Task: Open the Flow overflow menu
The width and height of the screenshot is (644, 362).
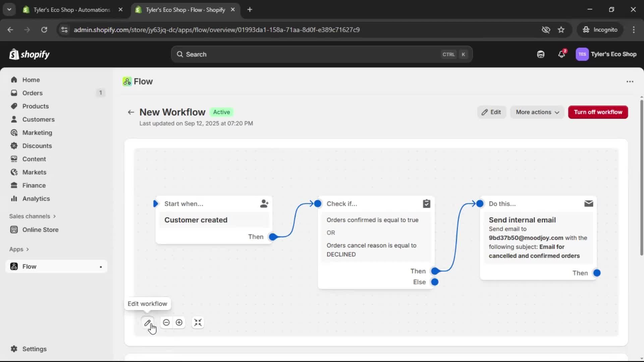Action: [630, 81]
